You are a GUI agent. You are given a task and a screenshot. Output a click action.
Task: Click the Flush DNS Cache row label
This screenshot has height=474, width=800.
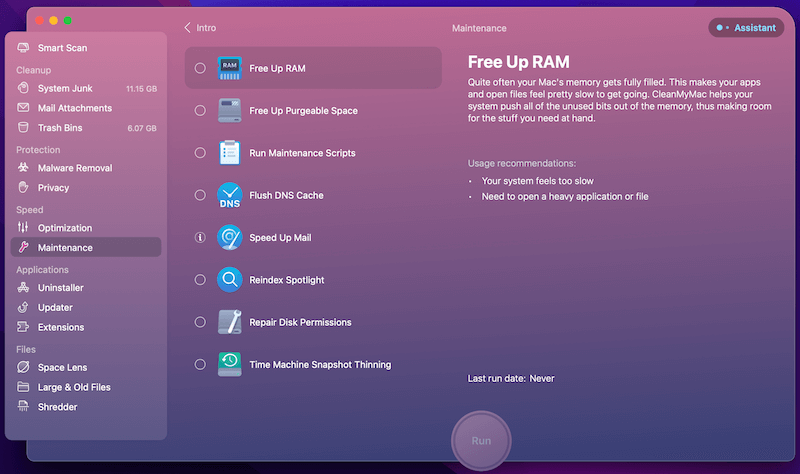(286, 195)
